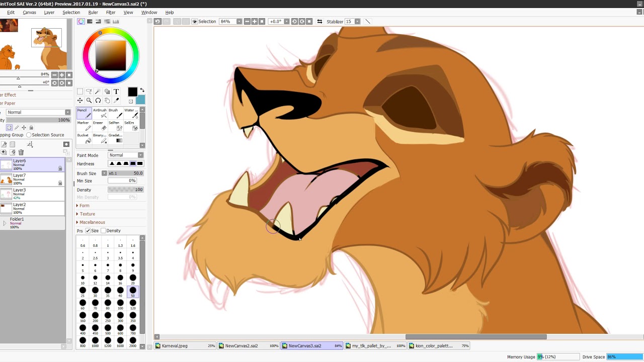The image size is (644, 362).
Task: Choose the Magic Wand tool
Action: coord(98,92)
